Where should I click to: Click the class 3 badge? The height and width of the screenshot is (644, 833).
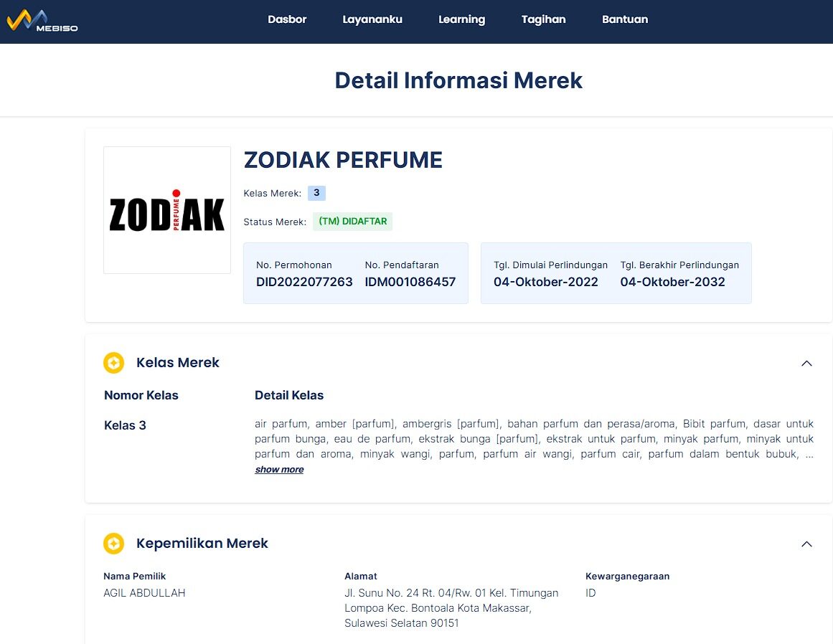click(316, 193)
